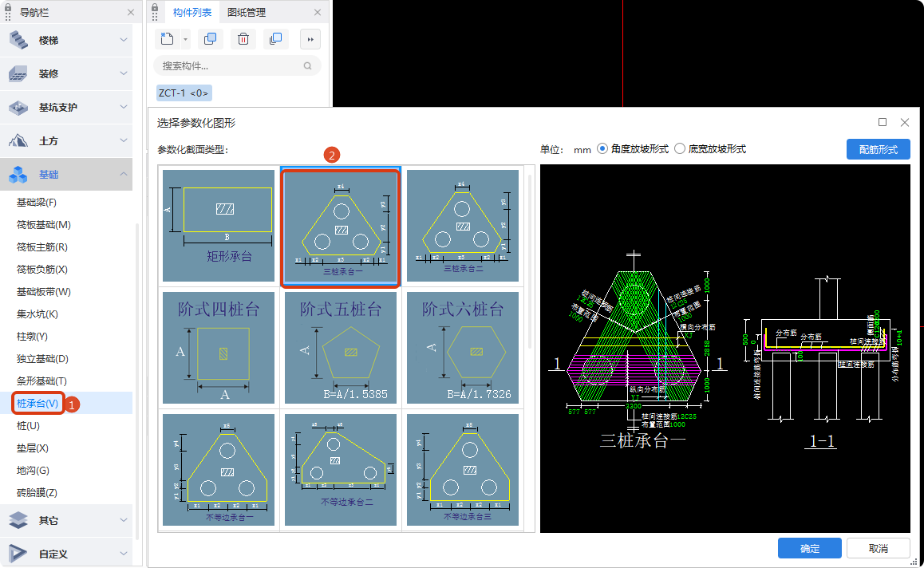Click the layered copy icon in component toolbar

[274, 39]
